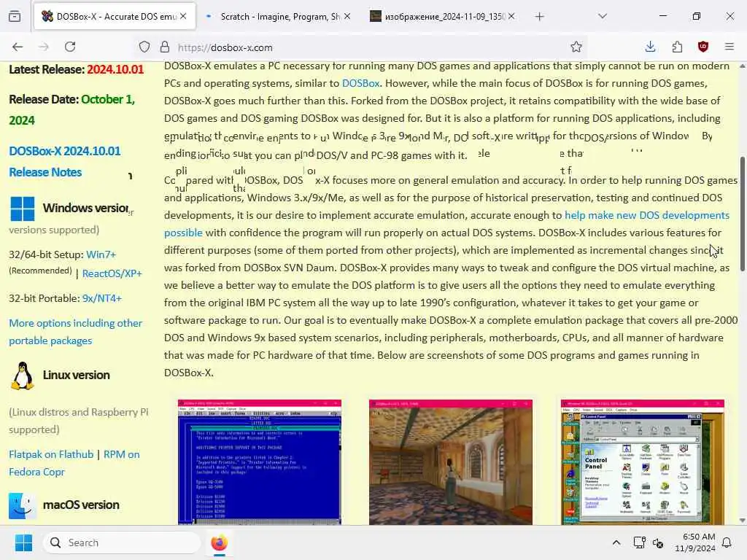Click the Firefox icon in the taskbar

[x=219, y=542]
